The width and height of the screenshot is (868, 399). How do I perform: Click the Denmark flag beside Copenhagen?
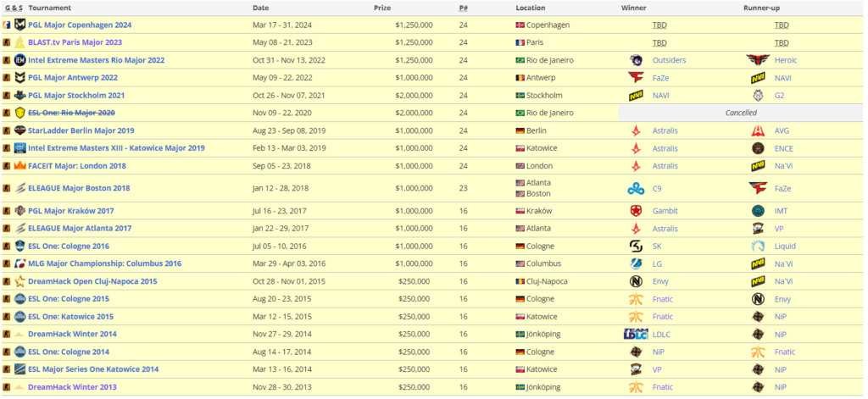point(520,25)
